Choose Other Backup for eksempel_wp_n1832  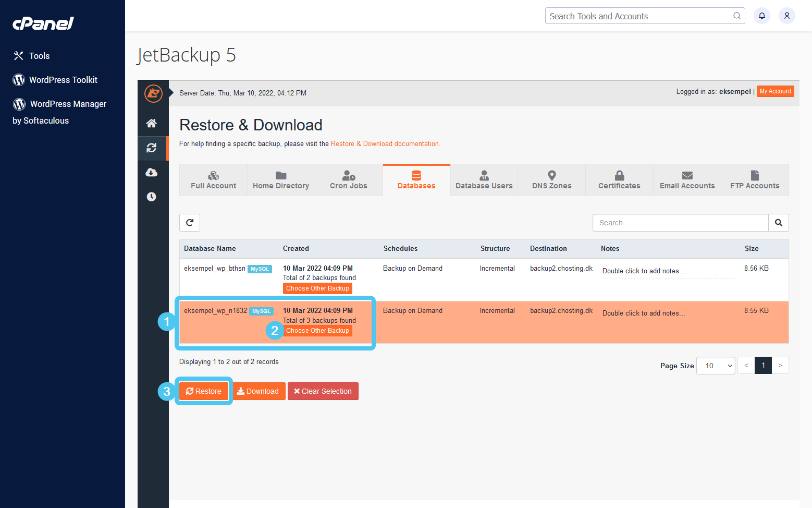tap(317, 330)
